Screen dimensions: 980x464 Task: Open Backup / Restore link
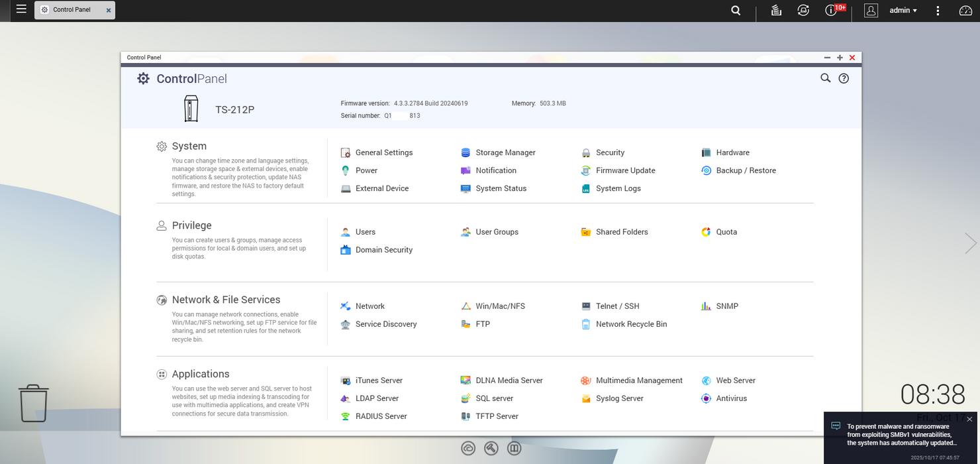(746, 170)
